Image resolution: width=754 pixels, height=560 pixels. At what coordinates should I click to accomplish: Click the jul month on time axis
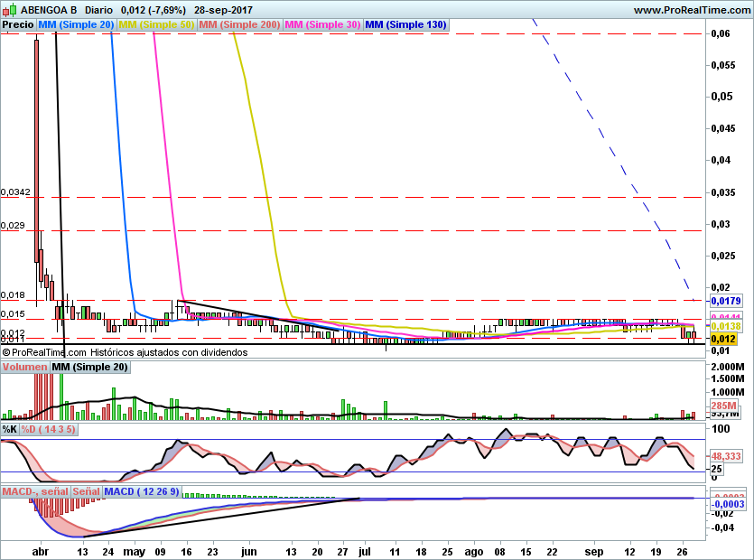[365, 552]
